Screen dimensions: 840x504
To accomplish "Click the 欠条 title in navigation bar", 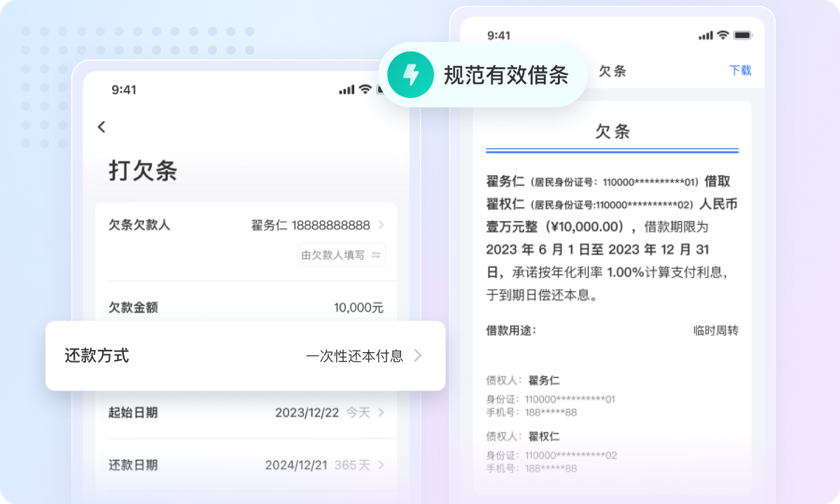I will 612,71.
